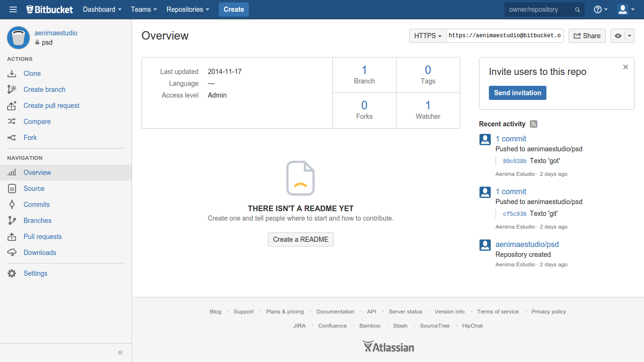Dismiss the Invite users panel
Viewport: 644px width, 362px height.
pyautogui.click(x=626, y=67)
